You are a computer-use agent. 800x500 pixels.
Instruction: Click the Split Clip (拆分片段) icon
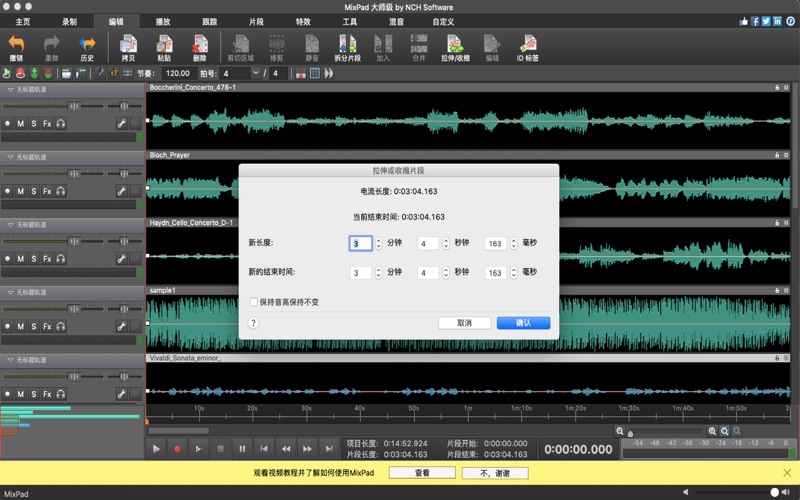coord(348,46)
